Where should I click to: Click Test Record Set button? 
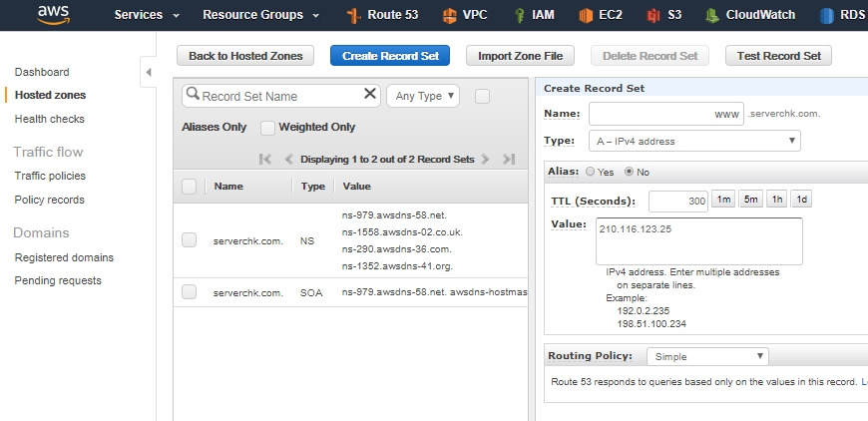[x=779, y=55]
